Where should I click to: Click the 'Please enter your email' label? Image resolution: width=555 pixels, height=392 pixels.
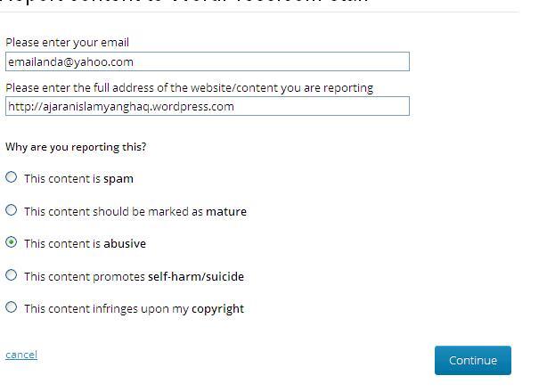click(68, 42)
